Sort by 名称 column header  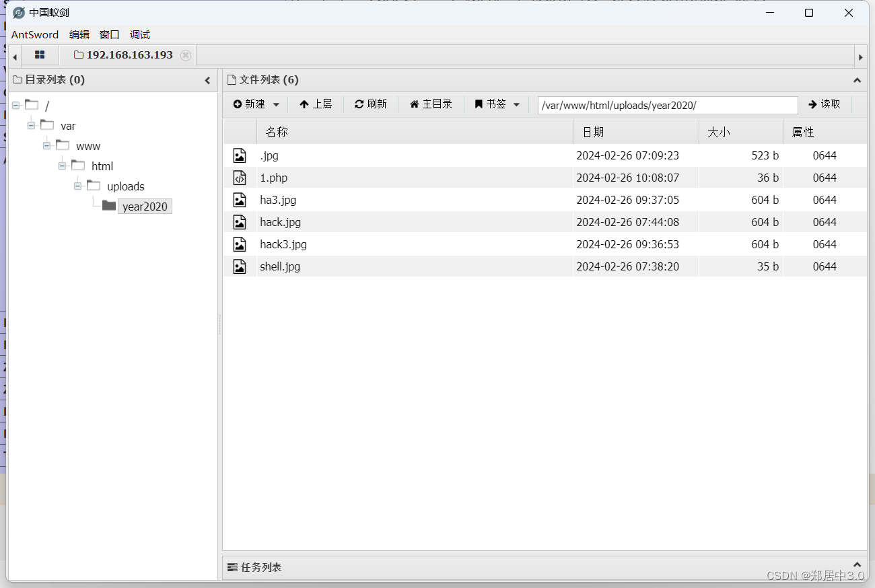[x=415, y=132]
